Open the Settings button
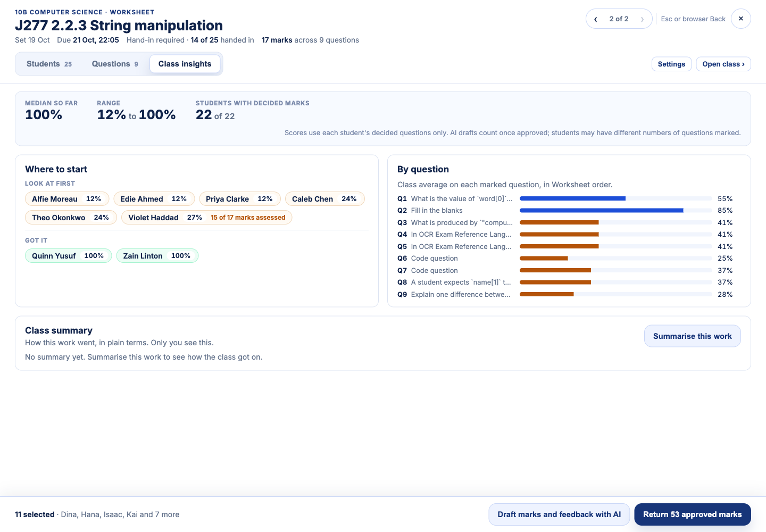Image resolution: width=766 pixels, height=532 pixels. pos(671,64)
